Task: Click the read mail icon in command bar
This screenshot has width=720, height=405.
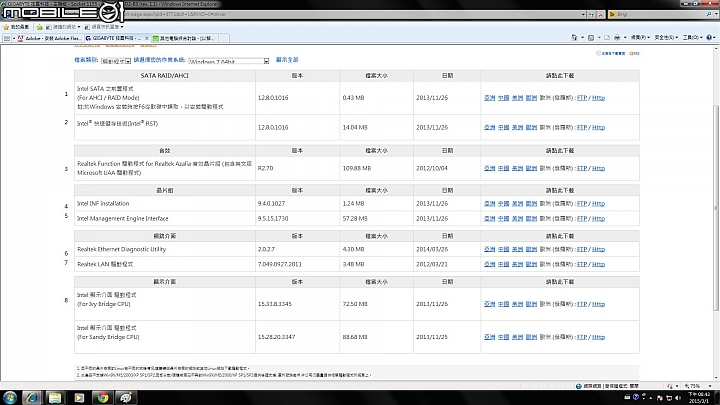Action: (607, 38)
